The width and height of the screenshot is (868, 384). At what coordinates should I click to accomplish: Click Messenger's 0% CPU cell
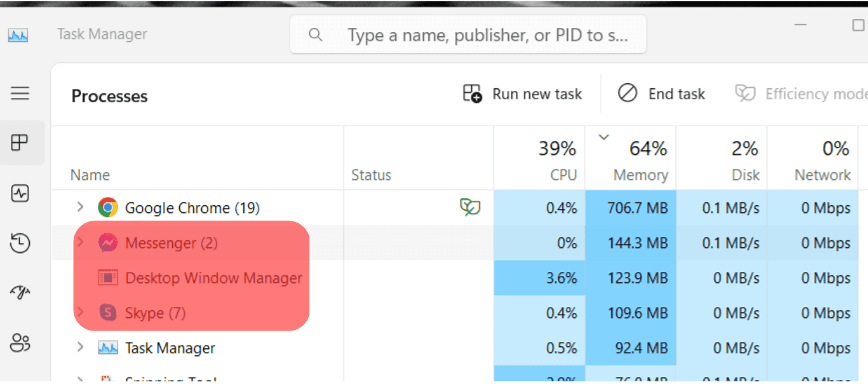539,243
